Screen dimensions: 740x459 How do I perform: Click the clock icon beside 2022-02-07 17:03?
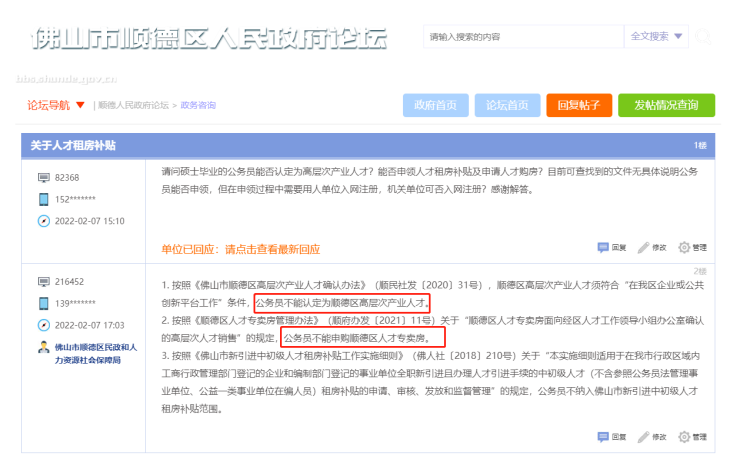click(43, 325)
